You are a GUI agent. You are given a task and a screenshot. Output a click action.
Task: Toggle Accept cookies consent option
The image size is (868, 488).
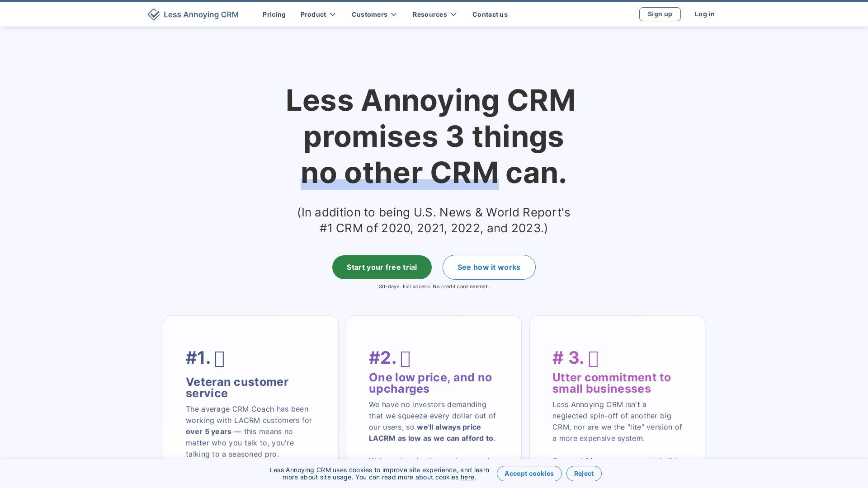tap(529, 473)
